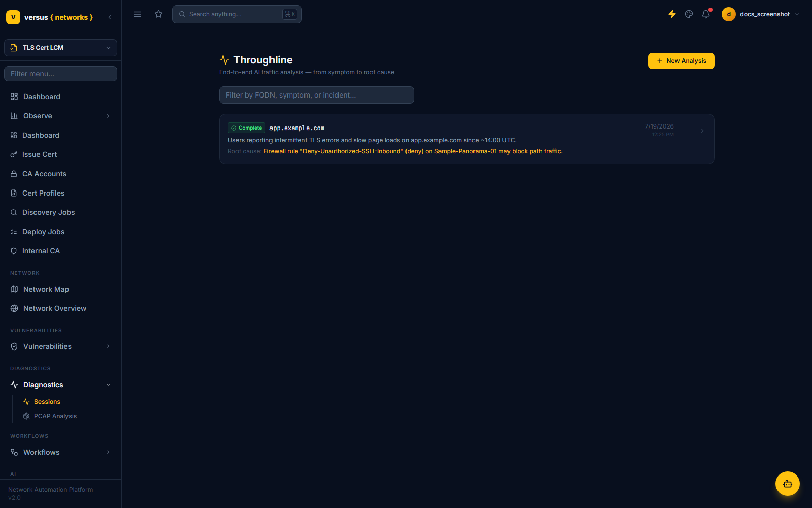Open Cert Profiles
Screen dimensions: 812x508
pyautogui.click(x=60, y=193)
